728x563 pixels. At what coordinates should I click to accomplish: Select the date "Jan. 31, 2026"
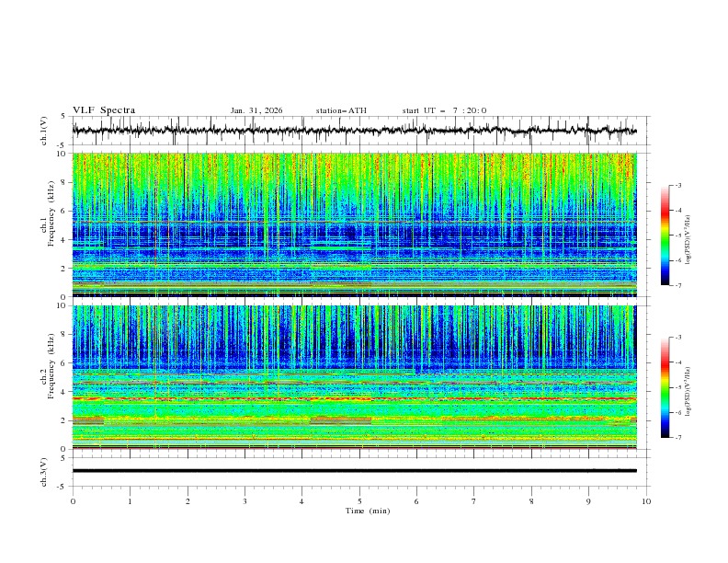pos(256,110)
